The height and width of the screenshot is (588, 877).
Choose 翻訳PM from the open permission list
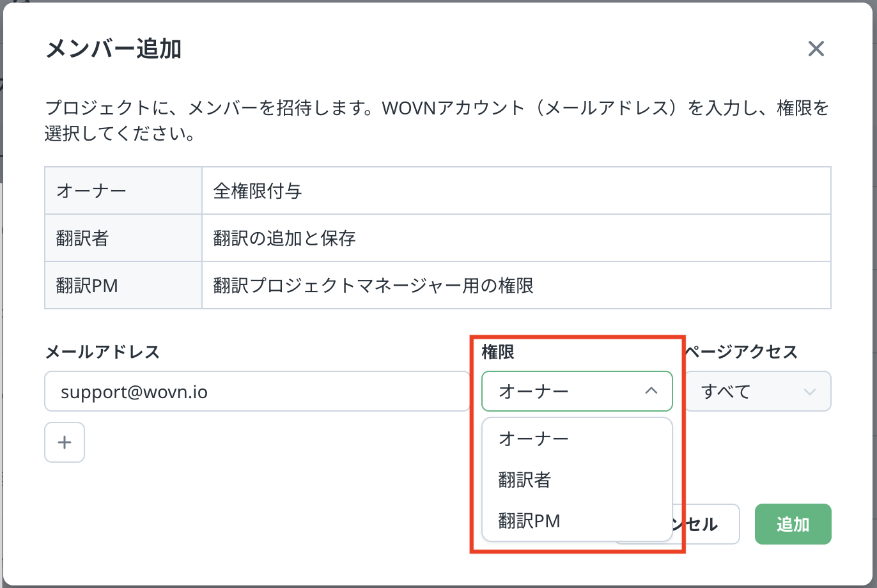(529, 522)
